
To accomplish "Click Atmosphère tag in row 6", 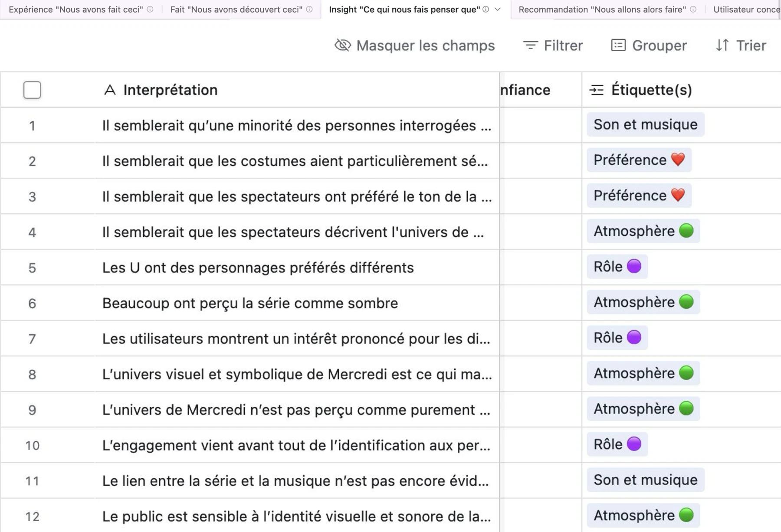I will (x=643, y=302).
